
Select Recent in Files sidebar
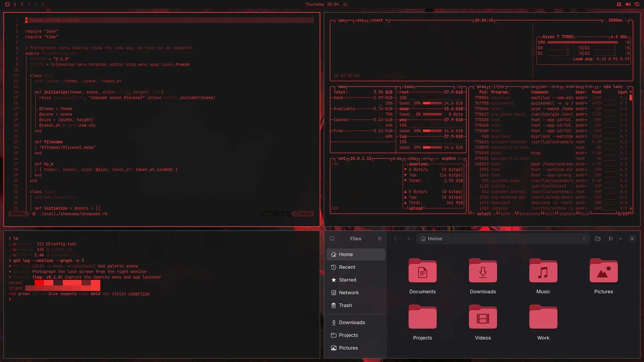pos(356,267)
